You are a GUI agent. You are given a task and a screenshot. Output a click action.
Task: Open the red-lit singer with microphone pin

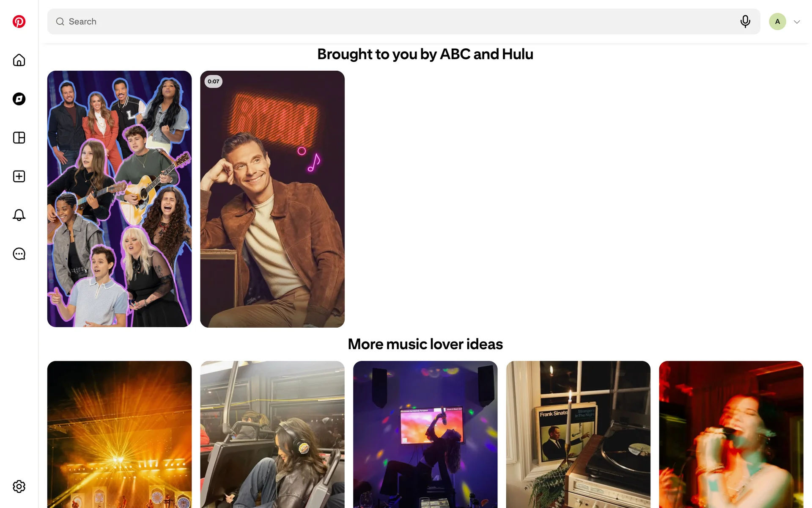coord(731,434)
